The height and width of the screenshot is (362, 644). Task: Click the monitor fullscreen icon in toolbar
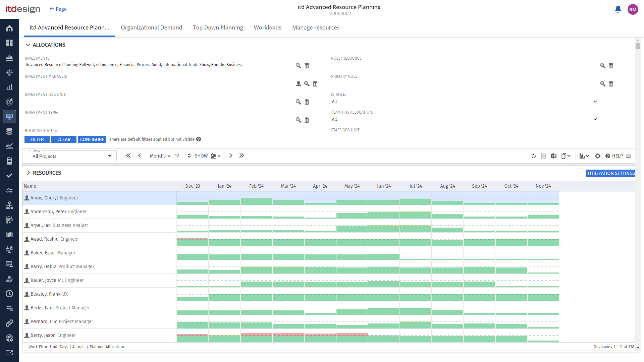point(629,156)
